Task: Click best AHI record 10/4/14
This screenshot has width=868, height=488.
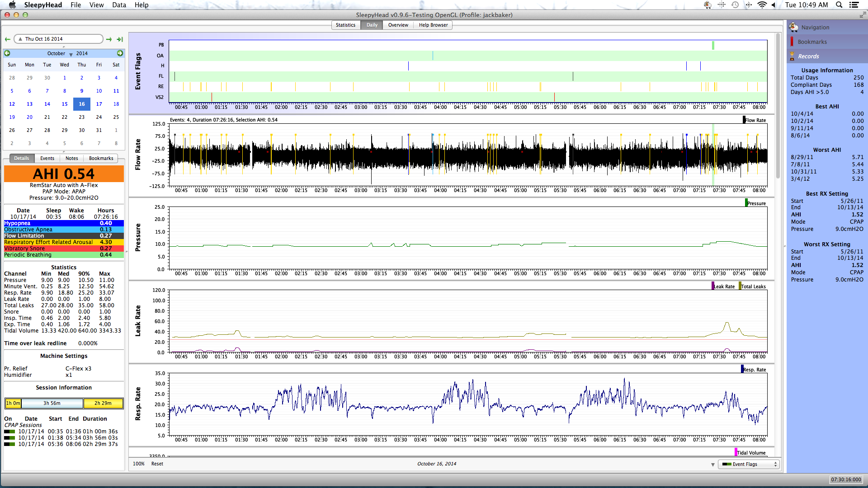Action: tap(827, 114)
